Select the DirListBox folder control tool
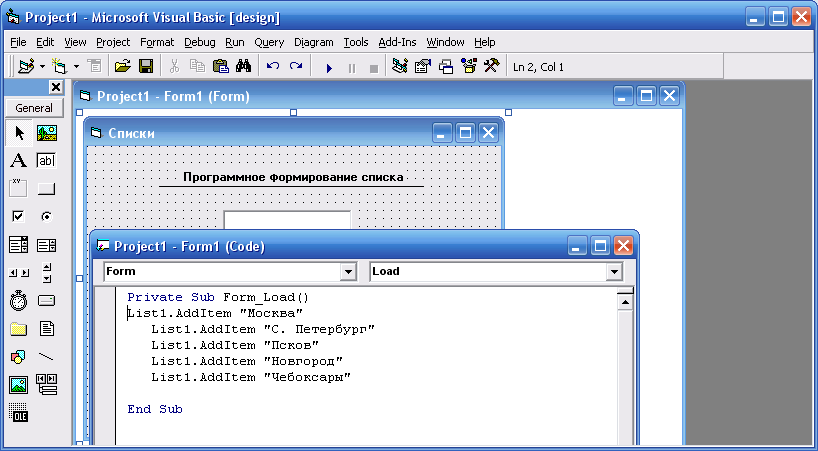The height and width of the screenshot is (451, 818). click(19, 329)
